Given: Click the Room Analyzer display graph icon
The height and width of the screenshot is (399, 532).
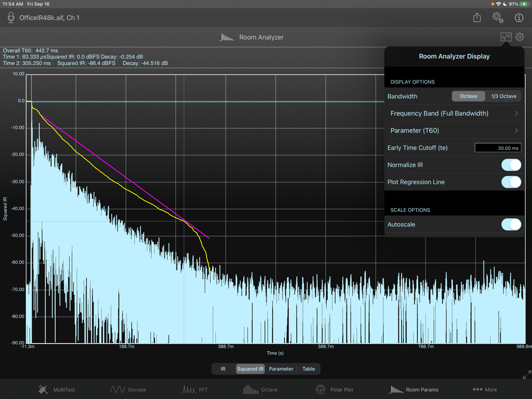Looking at the screenshot, I should pyautogui.click(x=505, y=37).
